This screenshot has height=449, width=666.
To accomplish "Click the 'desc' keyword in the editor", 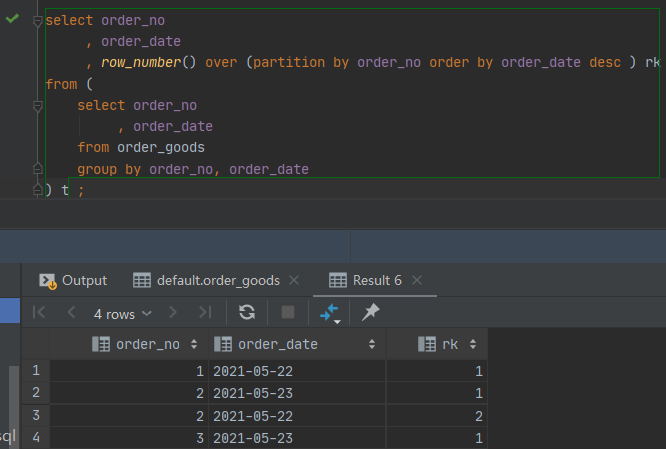I will click(x=605, y=62).
